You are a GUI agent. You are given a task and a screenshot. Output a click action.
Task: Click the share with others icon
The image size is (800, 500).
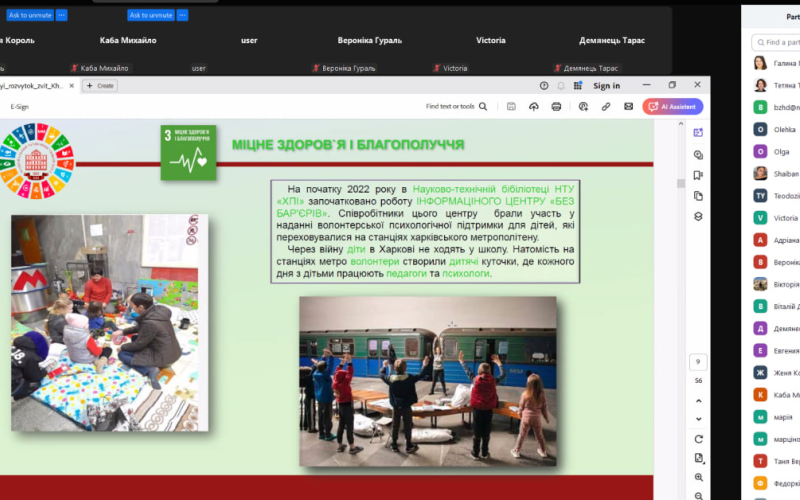tap(583, 106)
